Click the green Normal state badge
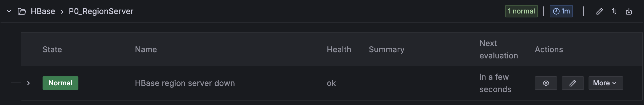 (x=60, y=83)
